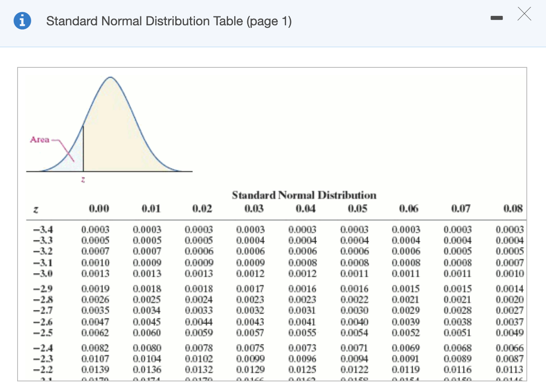Click value 0.0129 in row -2.2
The width and height of the screenshot is (546, 392).
pyautogui.click(x=251, y=370)
